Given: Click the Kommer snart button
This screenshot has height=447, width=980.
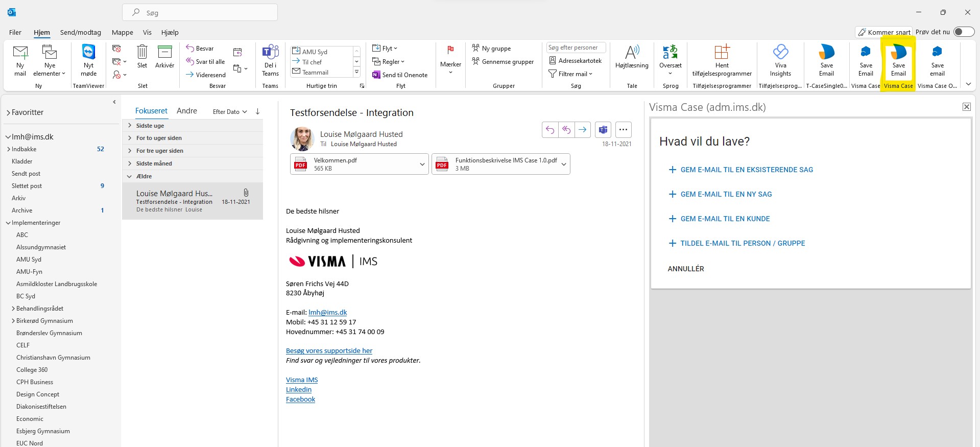Looking at the screenshot, I should tap(885, 32).
